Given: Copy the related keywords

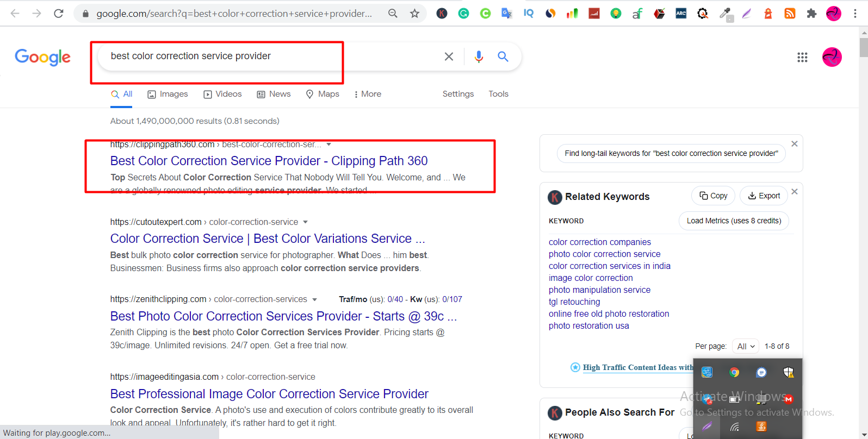Looking at the screenshot, I should (713, 196).
